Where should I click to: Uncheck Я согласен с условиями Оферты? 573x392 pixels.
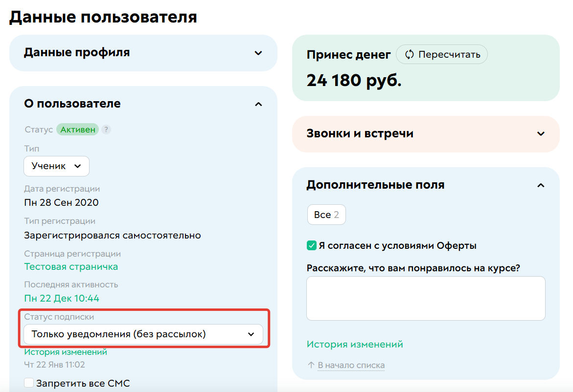click(311, 245)
